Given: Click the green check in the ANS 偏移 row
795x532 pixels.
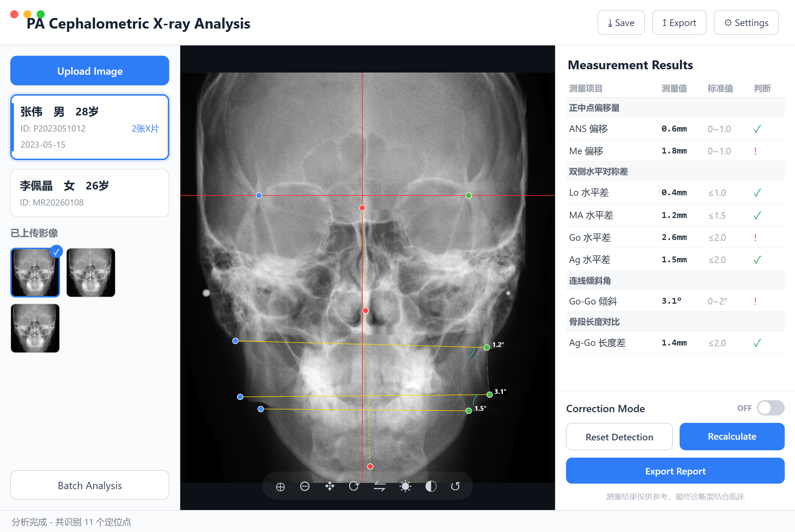Looking at the screenshot, I should (757, 129).
